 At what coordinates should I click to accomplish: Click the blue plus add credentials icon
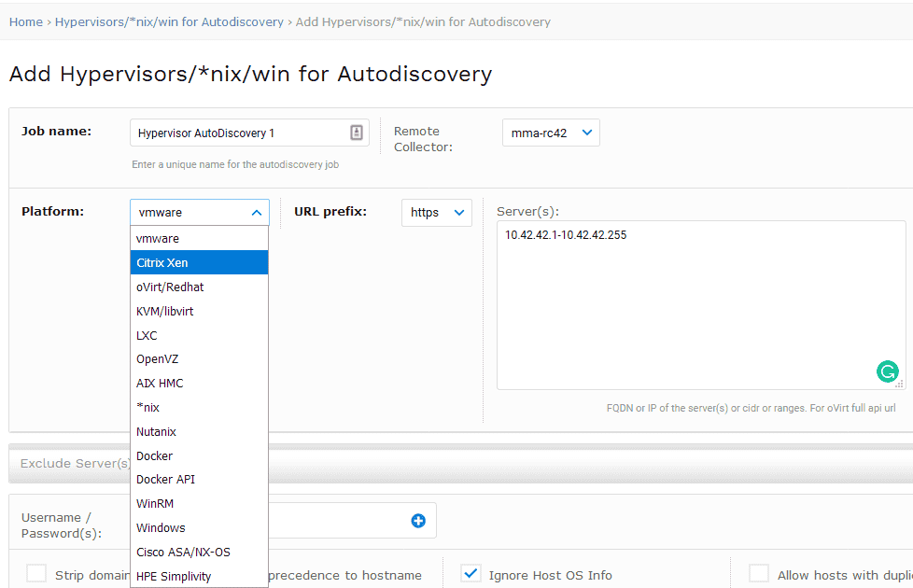(x=418, y=521)
